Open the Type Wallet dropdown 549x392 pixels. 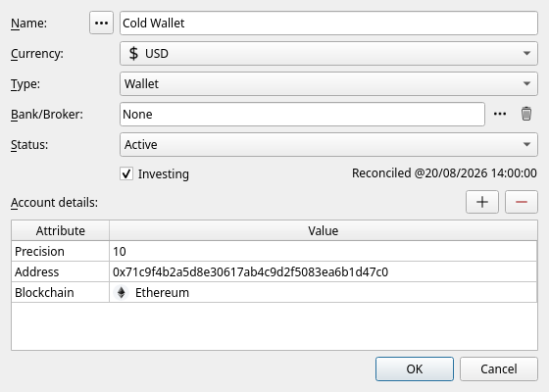(328, 83)
